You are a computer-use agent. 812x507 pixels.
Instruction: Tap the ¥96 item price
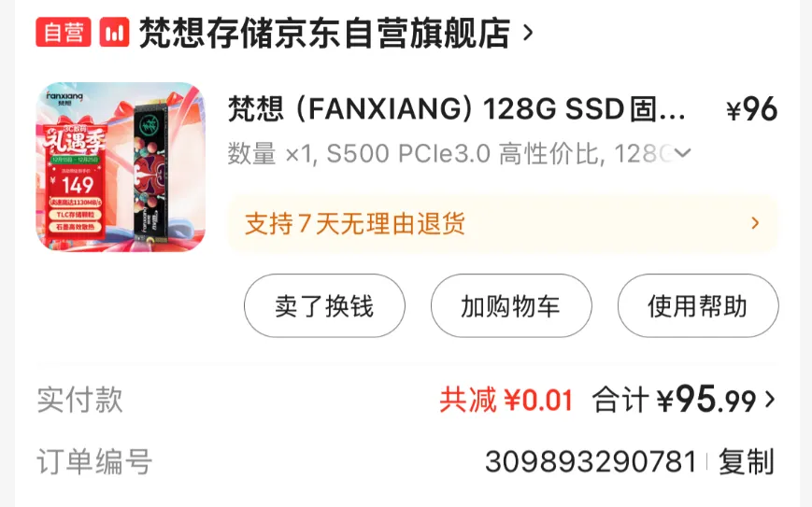point(751,109)
